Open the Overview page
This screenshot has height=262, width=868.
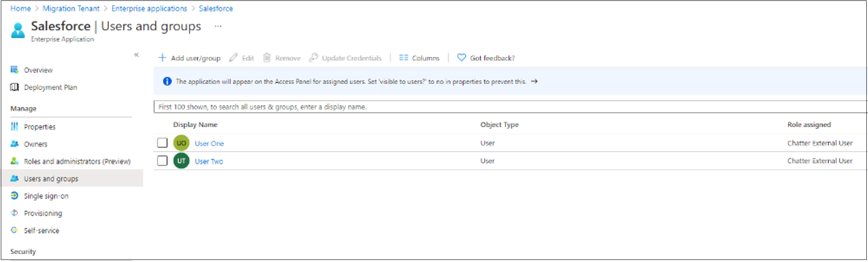click(x=38, y=70)
